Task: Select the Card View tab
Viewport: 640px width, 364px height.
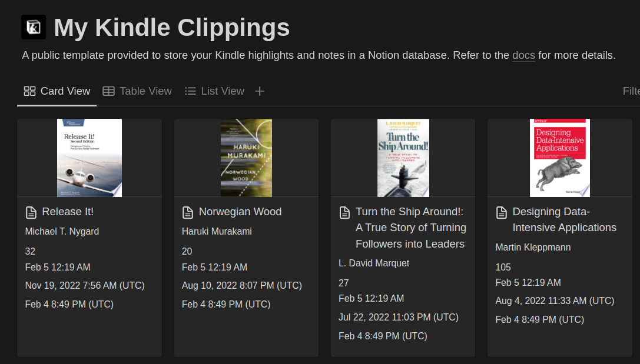Action: [x=57, y=91]
